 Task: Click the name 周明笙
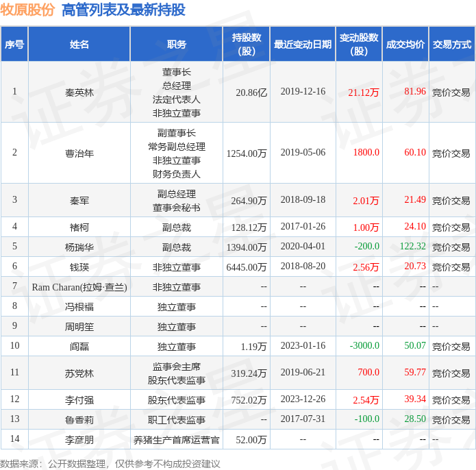pos(79,327)
